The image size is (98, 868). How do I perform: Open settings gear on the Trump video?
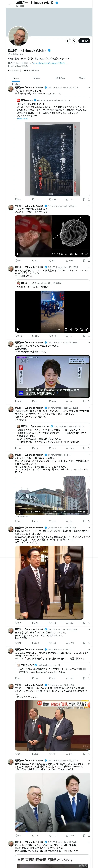click(76, 254)
